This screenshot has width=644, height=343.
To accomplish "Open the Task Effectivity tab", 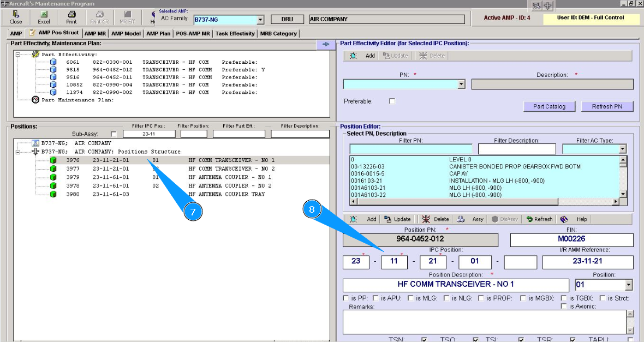I will 235,33.
